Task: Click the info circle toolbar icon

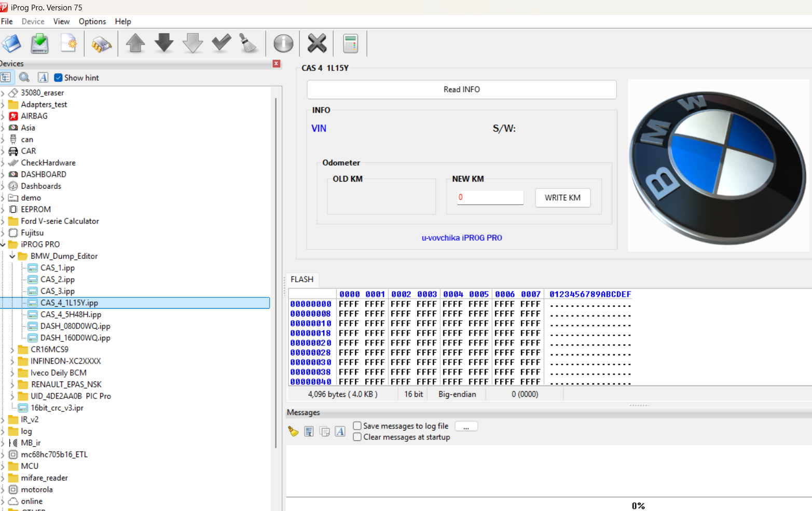Action: coord(283,44)
